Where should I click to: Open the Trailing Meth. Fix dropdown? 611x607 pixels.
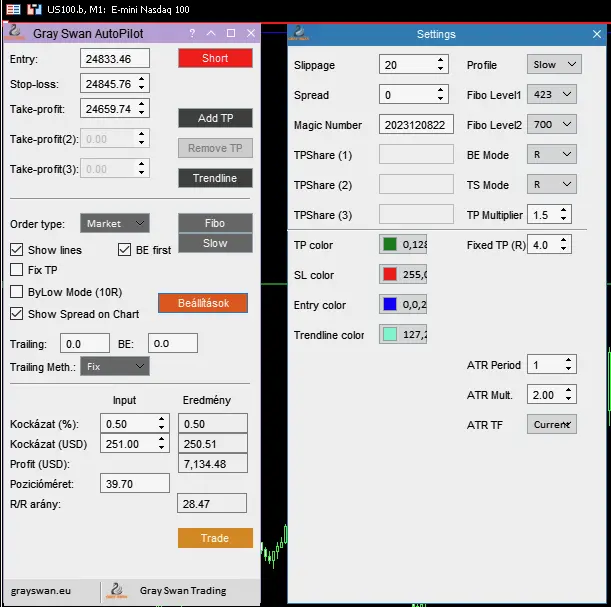[x=115, y=367]
